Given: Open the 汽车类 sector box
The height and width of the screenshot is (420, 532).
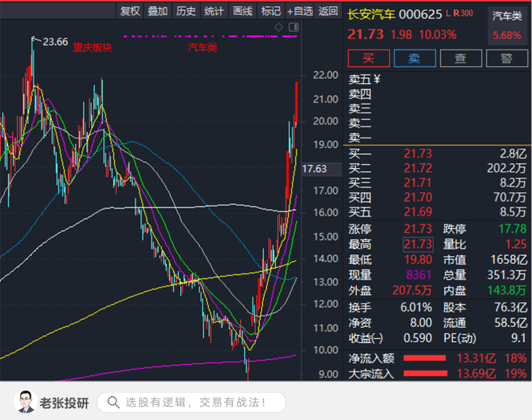Looking at the screenshot, I should coord(507,26).
